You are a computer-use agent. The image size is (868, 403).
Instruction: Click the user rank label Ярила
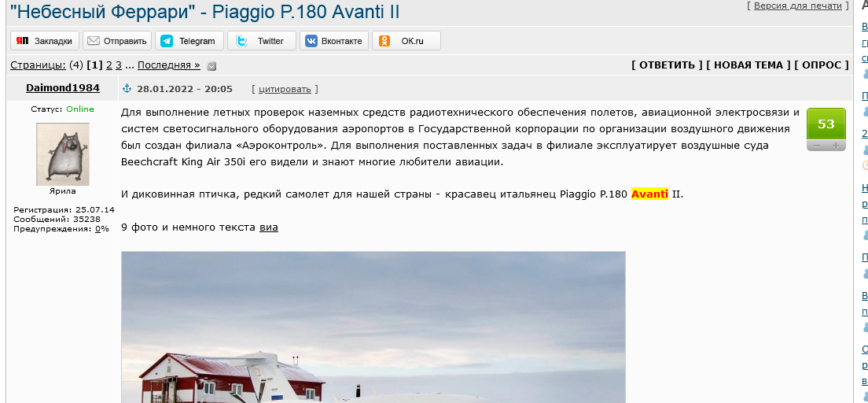(63, 191)
